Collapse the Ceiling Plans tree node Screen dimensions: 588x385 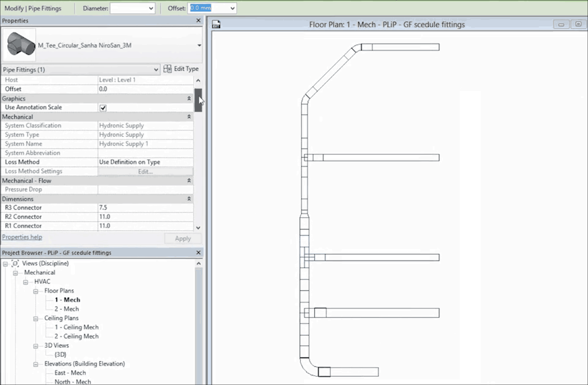36,318
